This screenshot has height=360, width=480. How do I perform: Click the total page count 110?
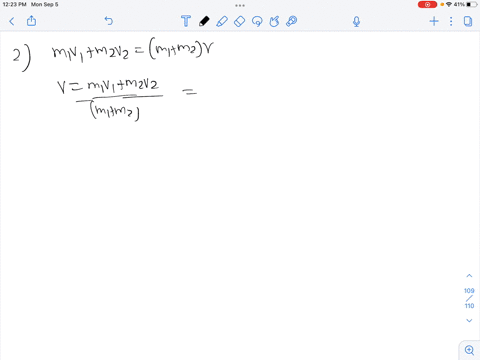pyautogui.click(x=469, y=306)
